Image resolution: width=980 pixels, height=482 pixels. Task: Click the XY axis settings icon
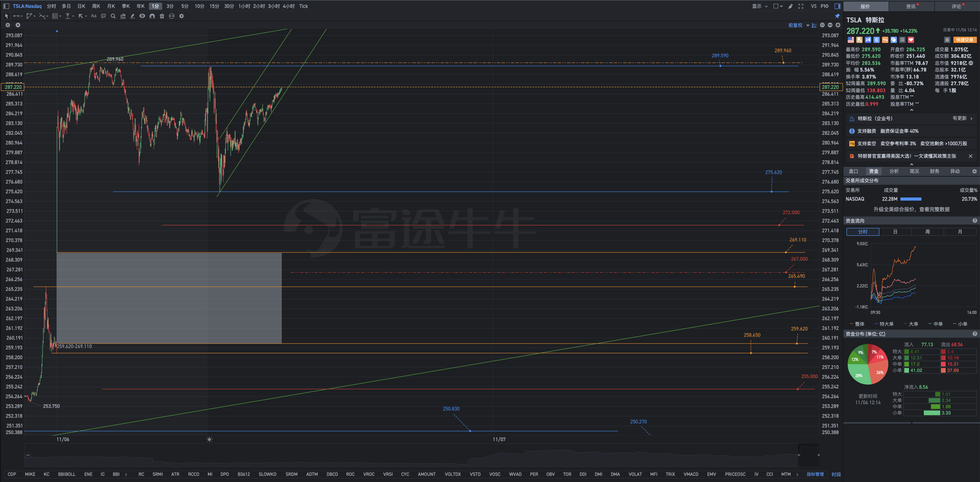[x=814, y=25]
